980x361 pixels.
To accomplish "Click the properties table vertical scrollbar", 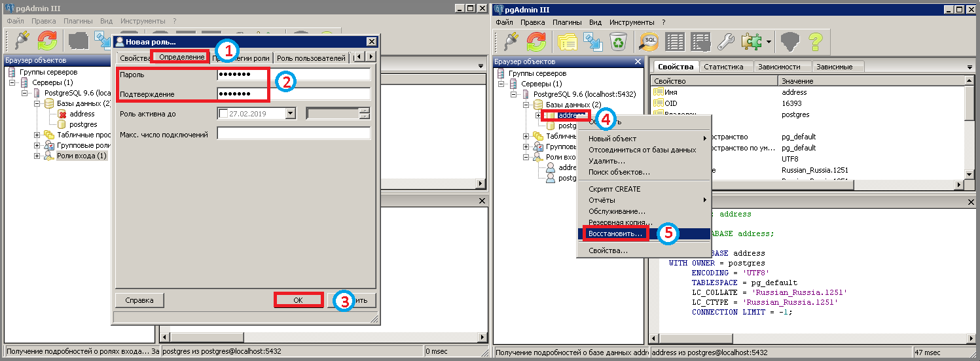I will (970, 128).
